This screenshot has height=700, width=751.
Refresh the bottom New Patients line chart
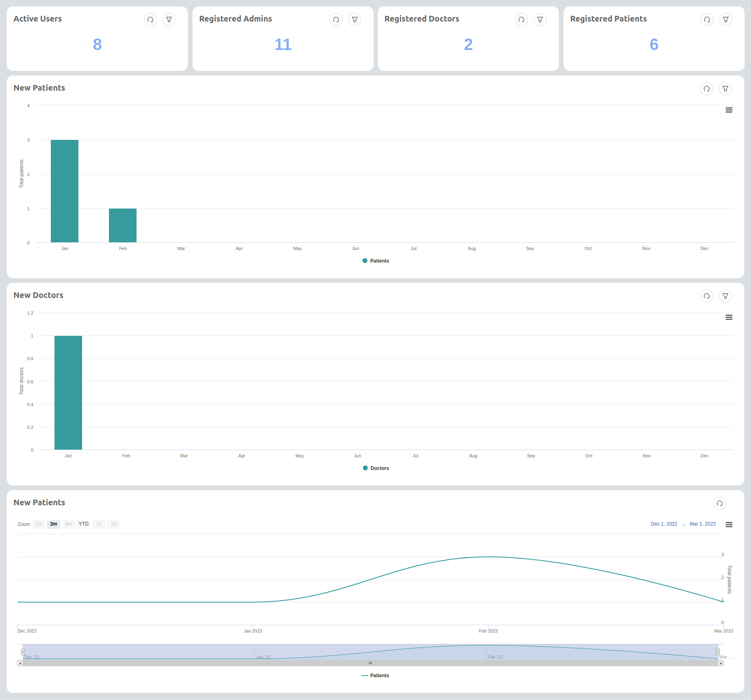[719, 503]
